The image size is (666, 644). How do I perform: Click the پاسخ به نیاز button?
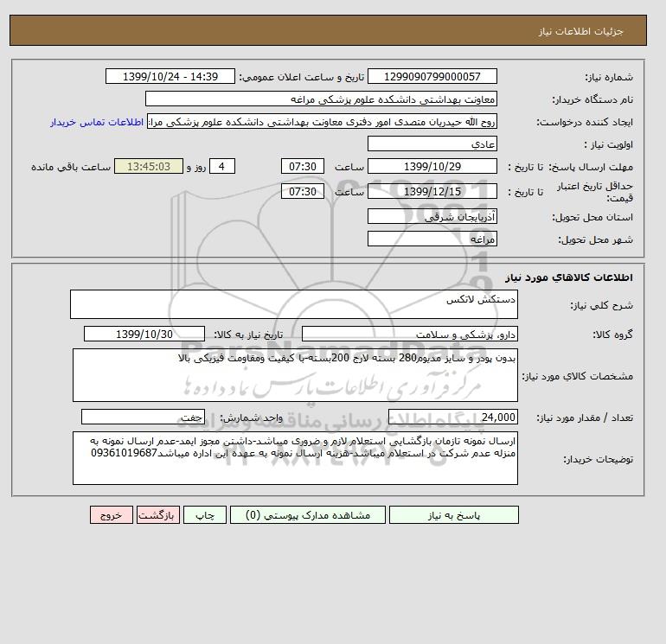pyautogui.click(x=453, y=514)
